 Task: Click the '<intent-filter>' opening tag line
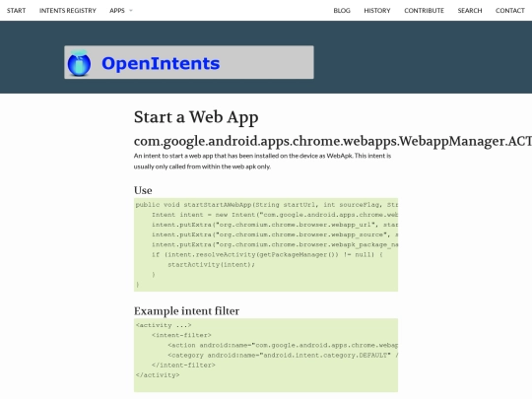pyautogui.click(x=181, y=335)
